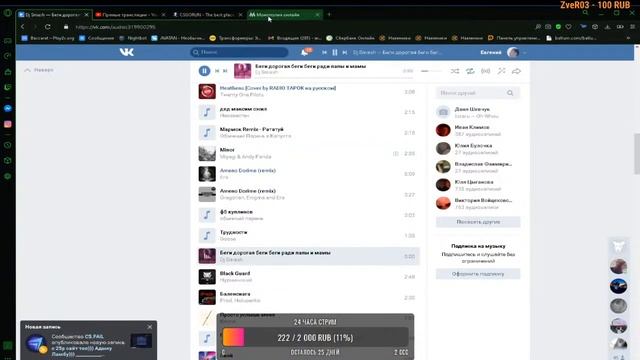640x360 pixels.
Task: Play the 'дед максим сжал' track
Action: [x=309, y=112]
